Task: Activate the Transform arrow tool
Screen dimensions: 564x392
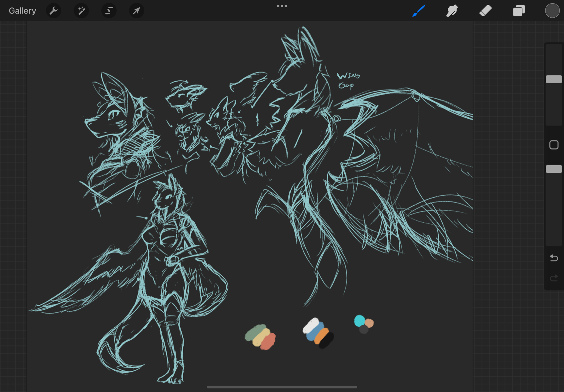Action: (x=137, y=11)
